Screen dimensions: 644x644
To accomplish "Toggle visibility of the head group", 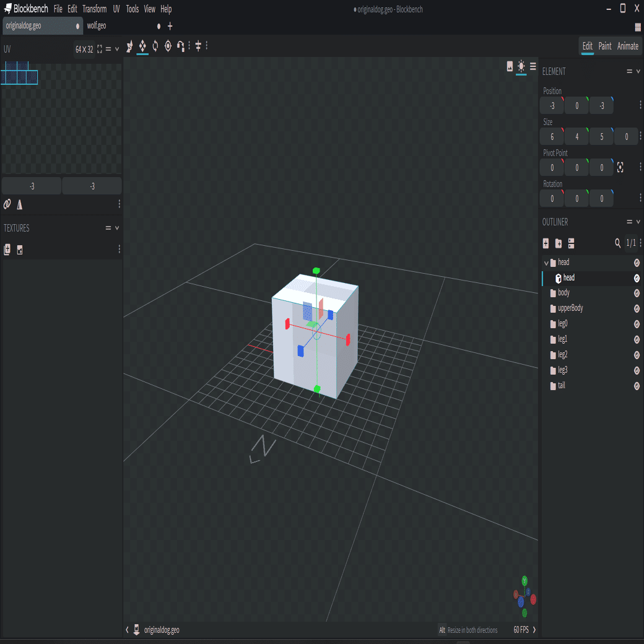I will pos(637,263).
